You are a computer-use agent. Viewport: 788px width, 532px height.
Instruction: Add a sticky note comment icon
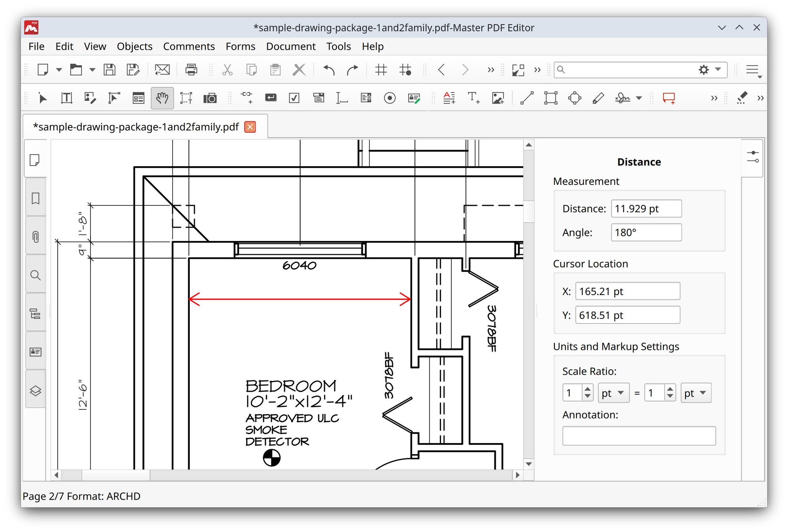point(669,98)
